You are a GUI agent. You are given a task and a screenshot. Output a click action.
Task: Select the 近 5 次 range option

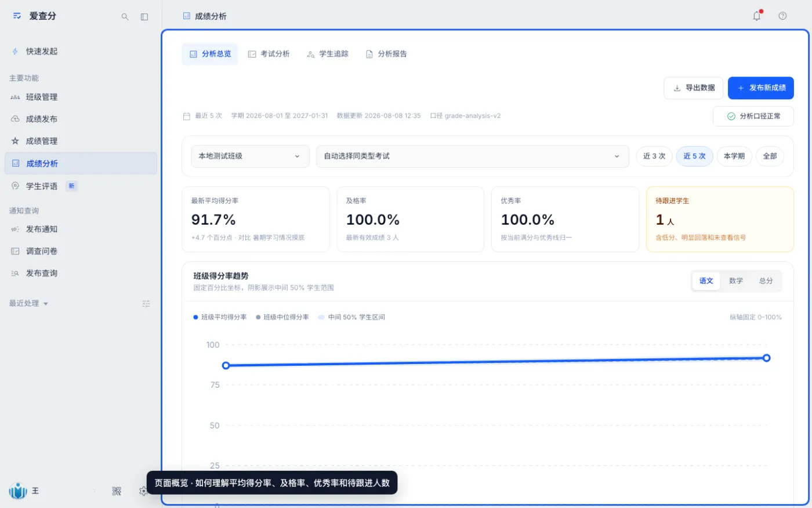pos(694,156)
